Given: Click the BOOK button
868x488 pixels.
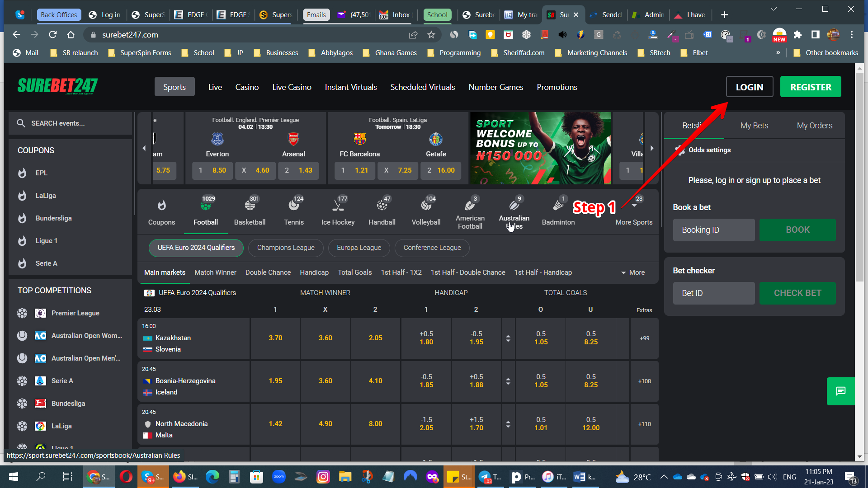Looking at the screenshot, I should tap(797, 230).
